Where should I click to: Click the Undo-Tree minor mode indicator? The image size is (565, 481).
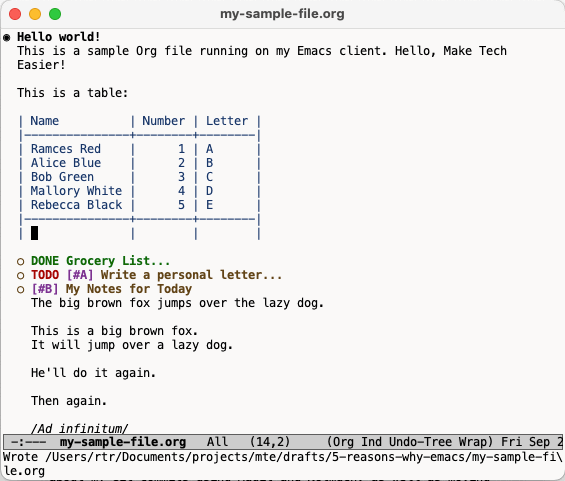pos(421,442)
